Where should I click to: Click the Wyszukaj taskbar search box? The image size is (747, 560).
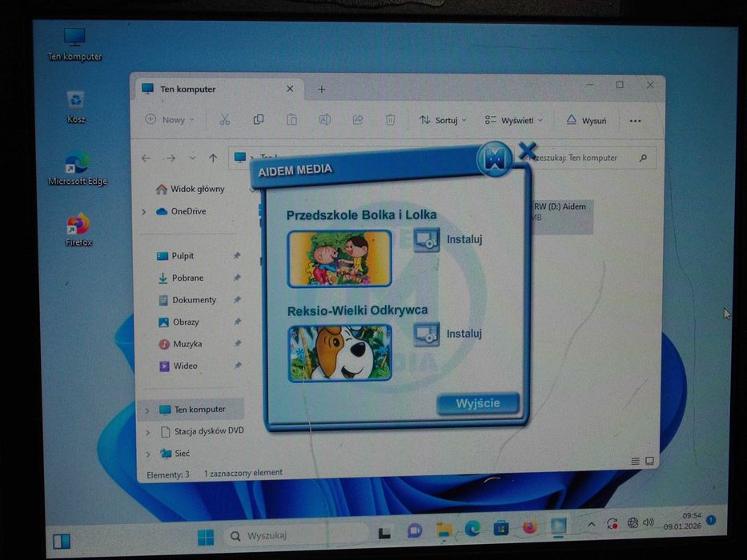(295, 536)
